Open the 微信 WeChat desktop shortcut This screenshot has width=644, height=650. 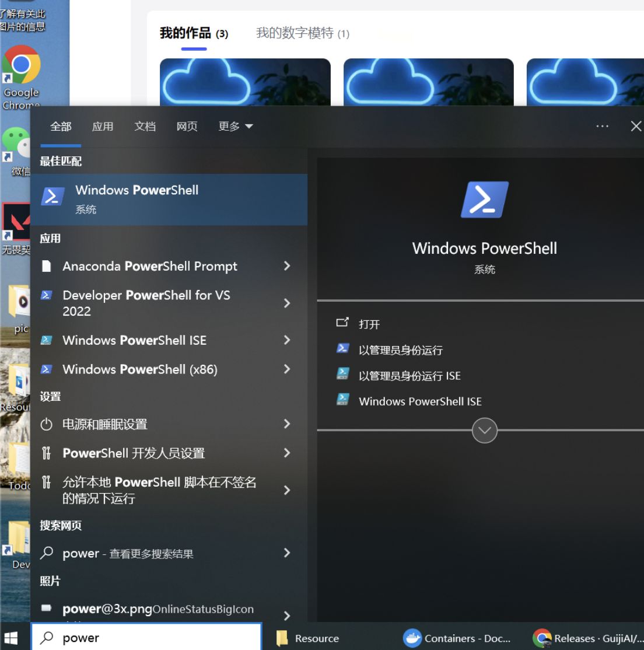[16, 152]
